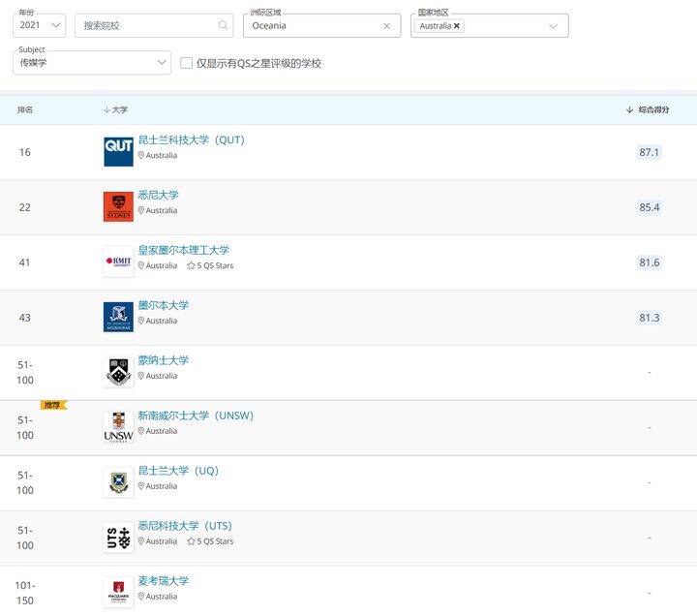Click the 81.3 score for Melbourne
Viewport: 697px width, 616px height.
point(649,318)
